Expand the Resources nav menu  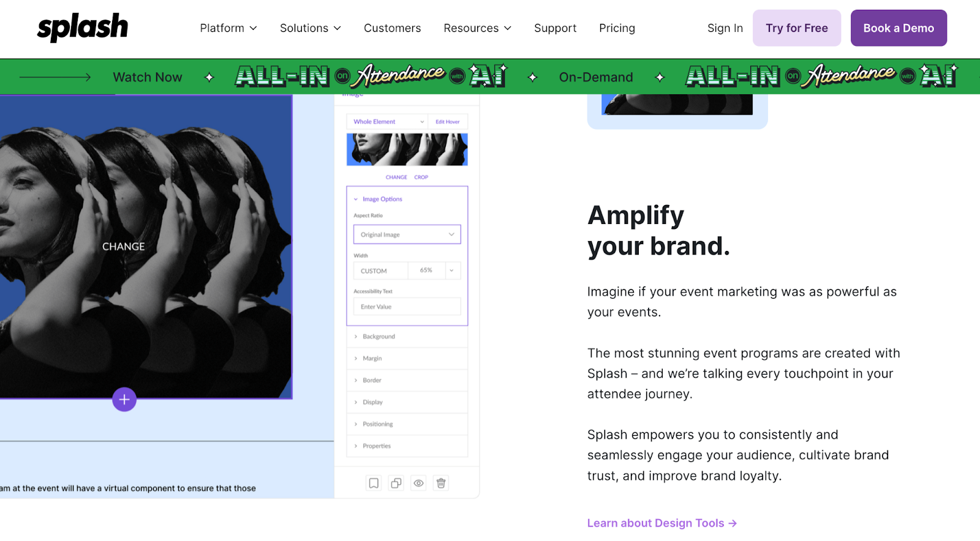[477, 28]
